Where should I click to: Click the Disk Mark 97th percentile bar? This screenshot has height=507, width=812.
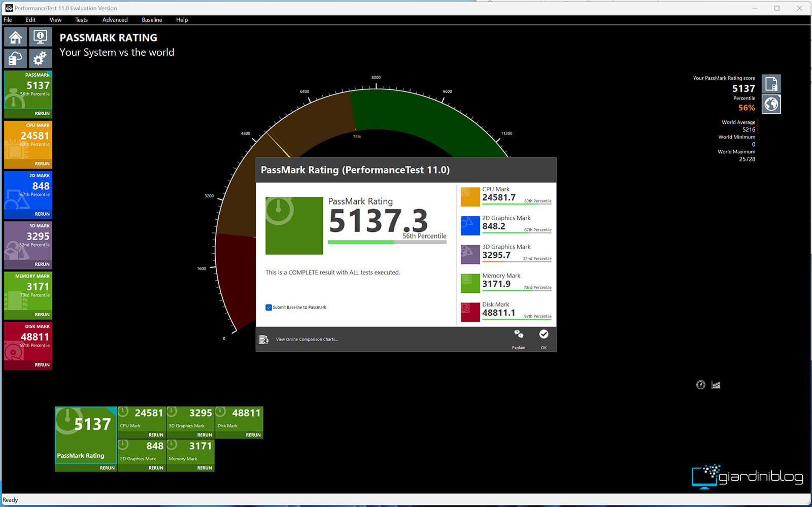pos(517,319)
